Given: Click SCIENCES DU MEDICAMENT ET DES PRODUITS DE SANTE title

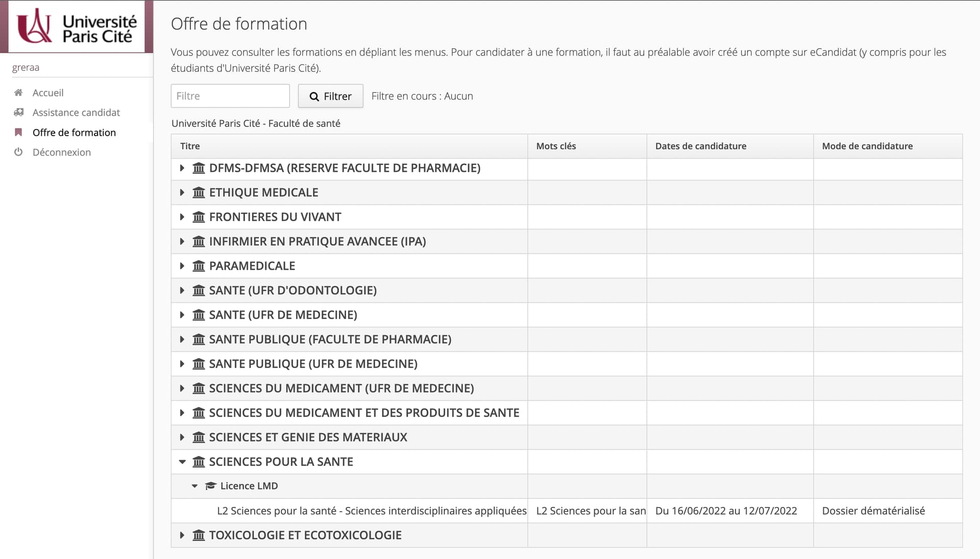Looking at the screenshot, I should pyautogui.click(x=364, y=413).
